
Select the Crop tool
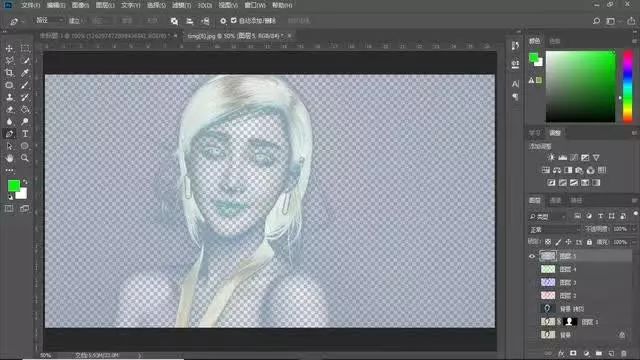coord(9,73)
